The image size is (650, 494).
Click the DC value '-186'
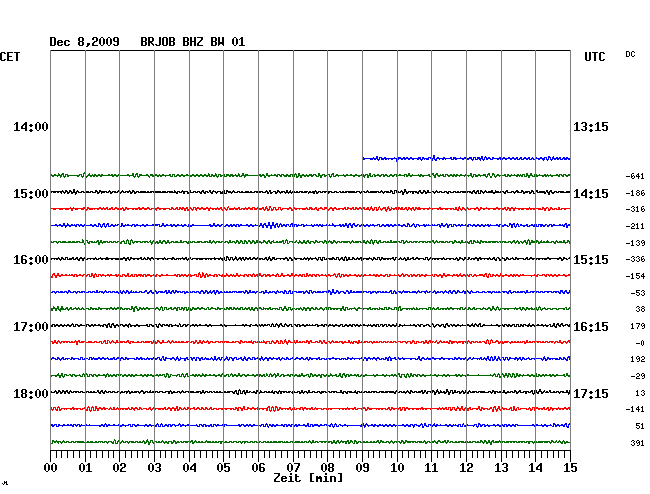click(x=635, y=193)
